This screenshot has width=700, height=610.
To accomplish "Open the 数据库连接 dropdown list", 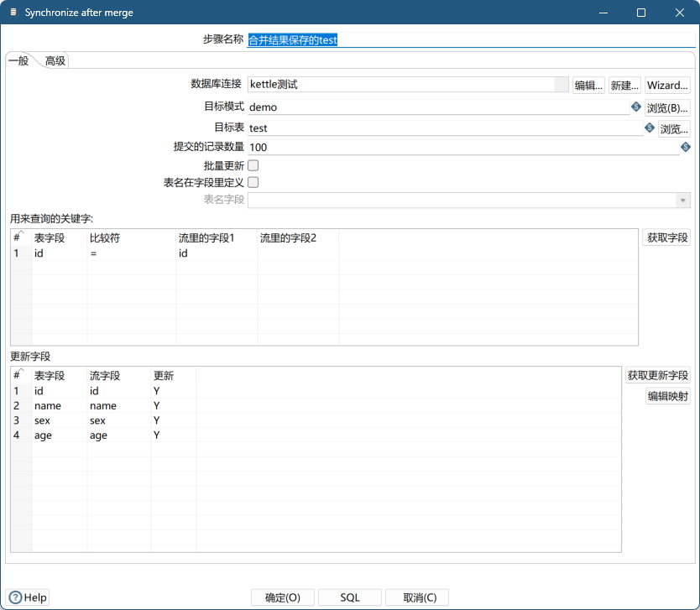I will pos(561,85).
